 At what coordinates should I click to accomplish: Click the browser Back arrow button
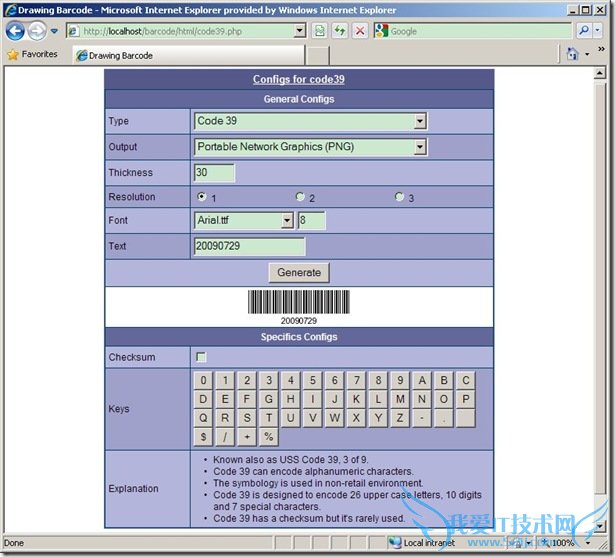[x=16, y=31]
